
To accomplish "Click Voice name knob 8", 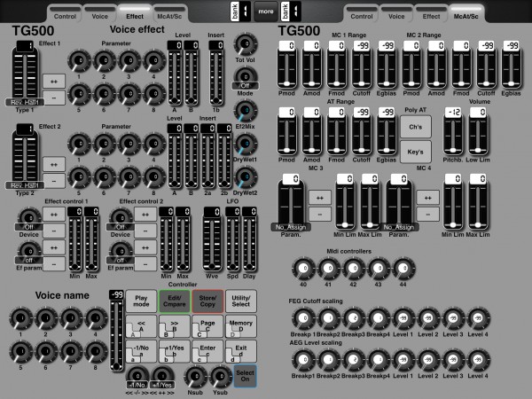I will [96, 351].
